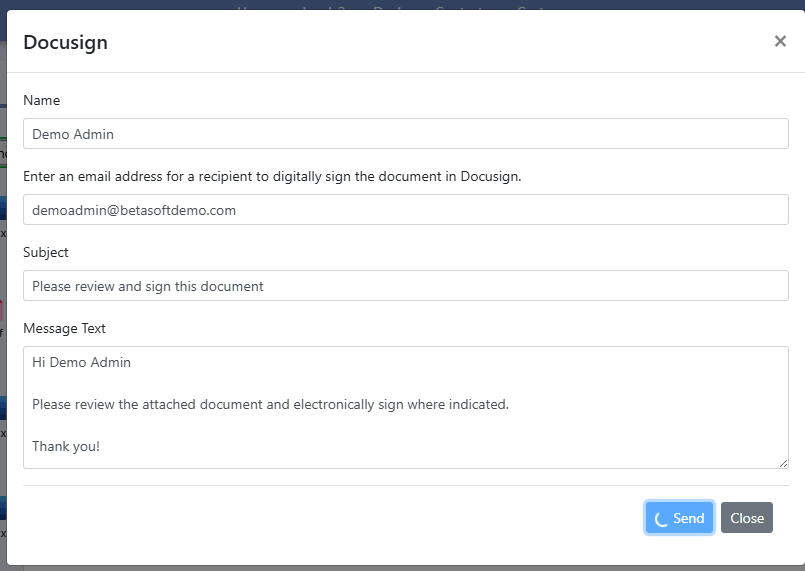This screenshot has height=571, width=805.
Task: Click 'Hi Demo Admin' line in message
Action: [x=81, y=362]
